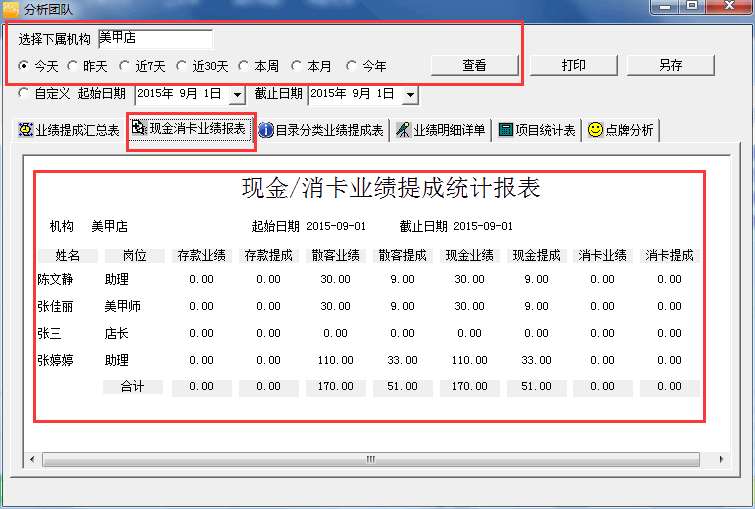
Task: Open the 起始日期 date dropdown arrow
Action: coord(237,94)
